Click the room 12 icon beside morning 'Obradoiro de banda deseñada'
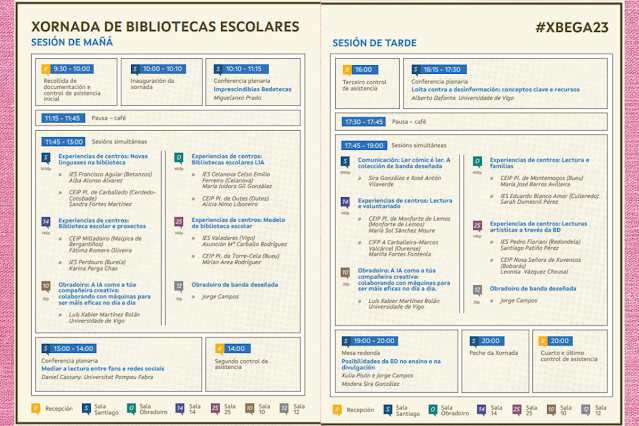 (x=178, y=286)
